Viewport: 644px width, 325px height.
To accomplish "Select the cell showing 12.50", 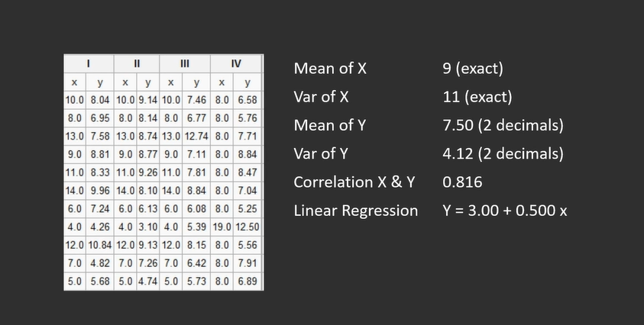I will click(x=248, y=227).
